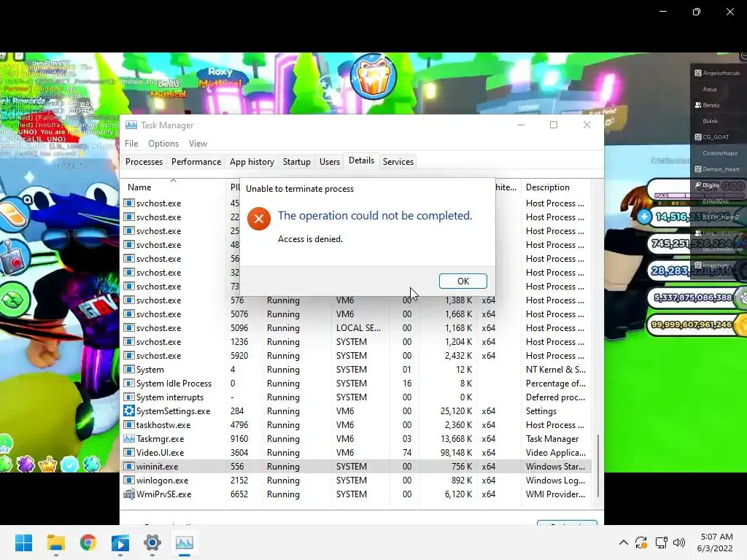Click the LOCAL SE... user name cell
This screenshot has height=560, width=747.
click(x=358, y=328)
